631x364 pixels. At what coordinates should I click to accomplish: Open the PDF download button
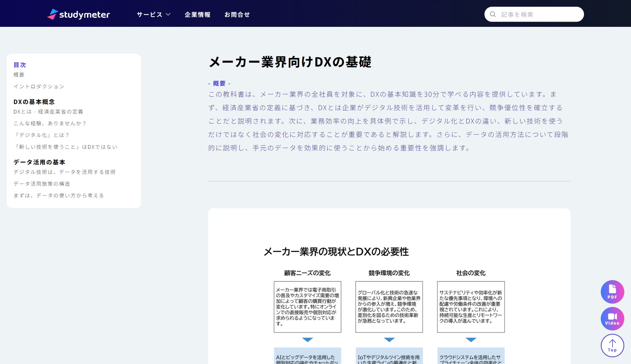point(612,292)
